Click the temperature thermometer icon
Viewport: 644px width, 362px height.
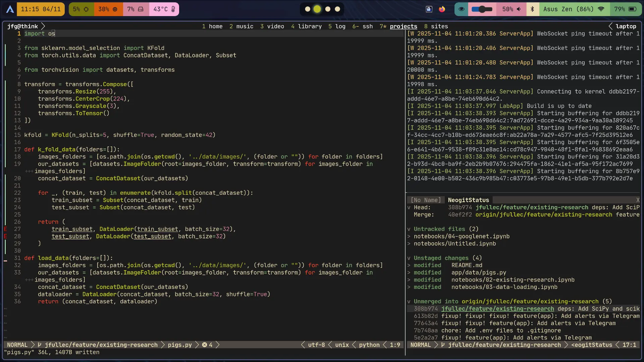pyautogui.click(x=173, y=9)
